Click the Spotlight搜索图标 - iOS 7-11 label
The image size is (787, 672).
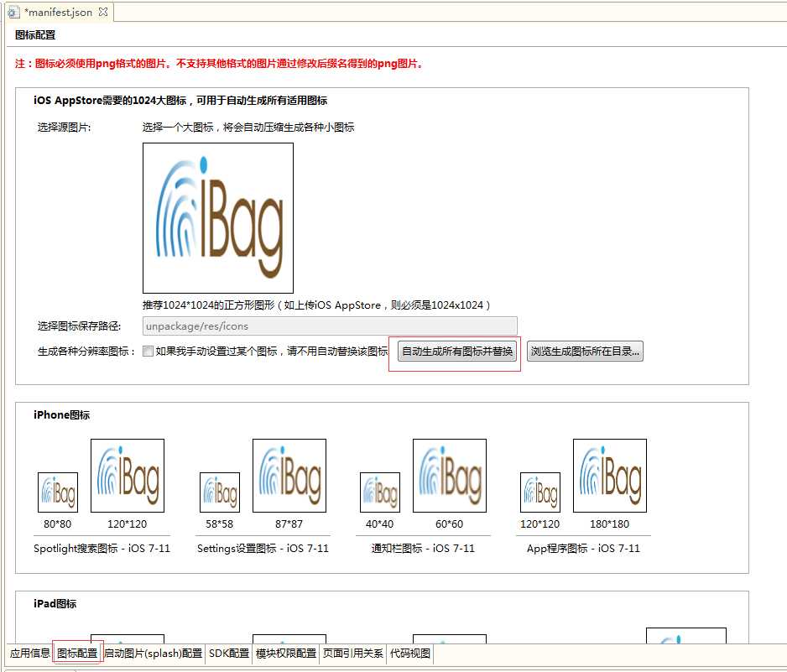tap(102, 549)
